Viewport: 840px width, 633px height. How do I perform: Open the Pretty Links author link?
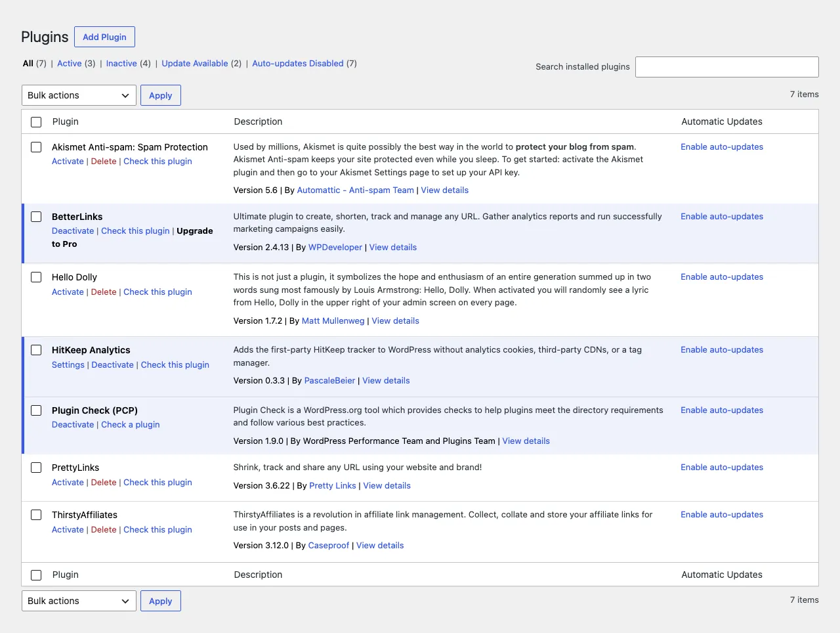coord(333,486)
